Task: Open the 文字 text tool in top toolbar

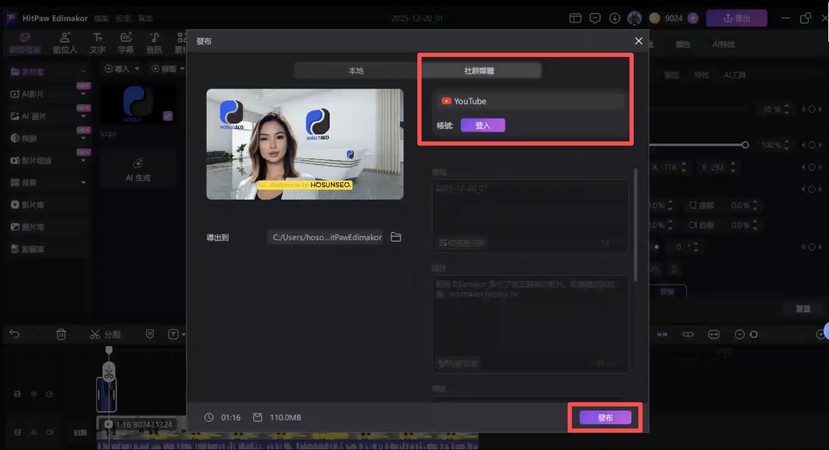Action: pyautogui.click(x=98, y=42)
